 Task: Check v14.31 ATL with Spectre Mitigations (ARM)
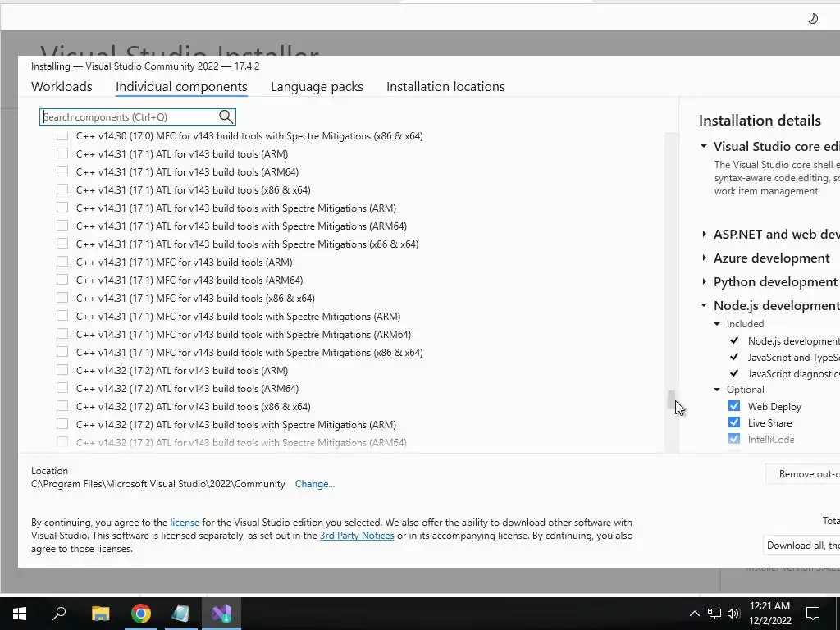pos(62,208)
